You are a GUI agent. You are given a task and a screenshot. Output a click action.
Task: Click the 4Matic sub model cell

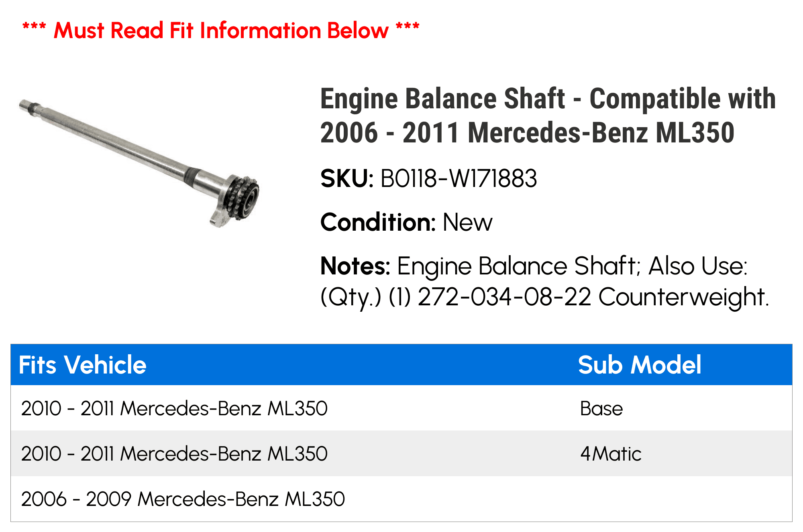(611, 454)
